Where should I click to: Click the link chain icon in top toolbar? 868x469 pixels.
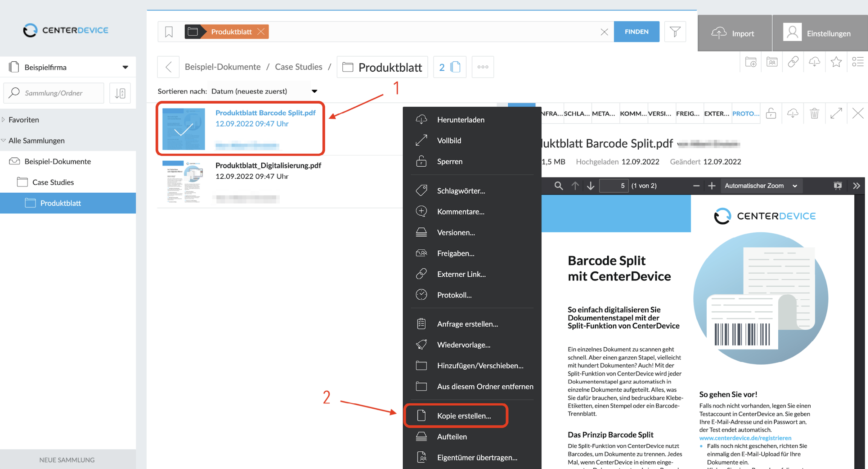click(793, 62)
